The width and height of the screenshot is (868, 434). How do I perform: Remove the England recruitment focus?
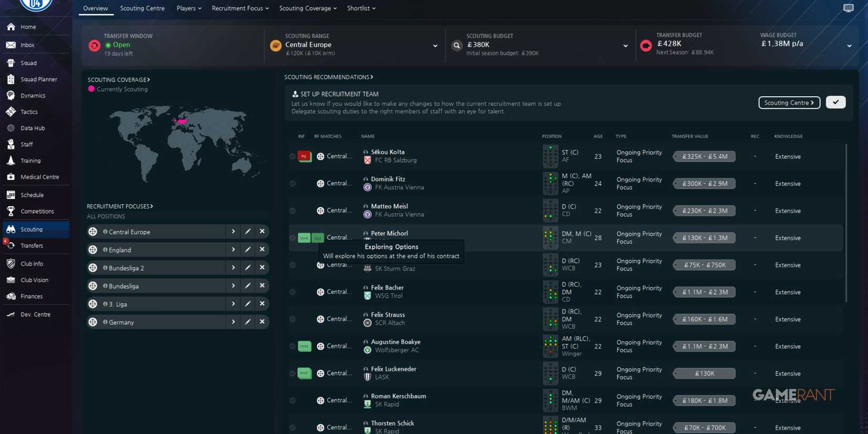tap(262, 249)
